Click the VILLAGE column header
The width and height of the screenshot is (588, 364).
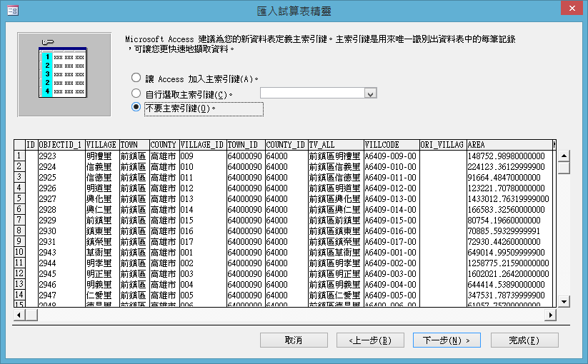coord(101,145)
